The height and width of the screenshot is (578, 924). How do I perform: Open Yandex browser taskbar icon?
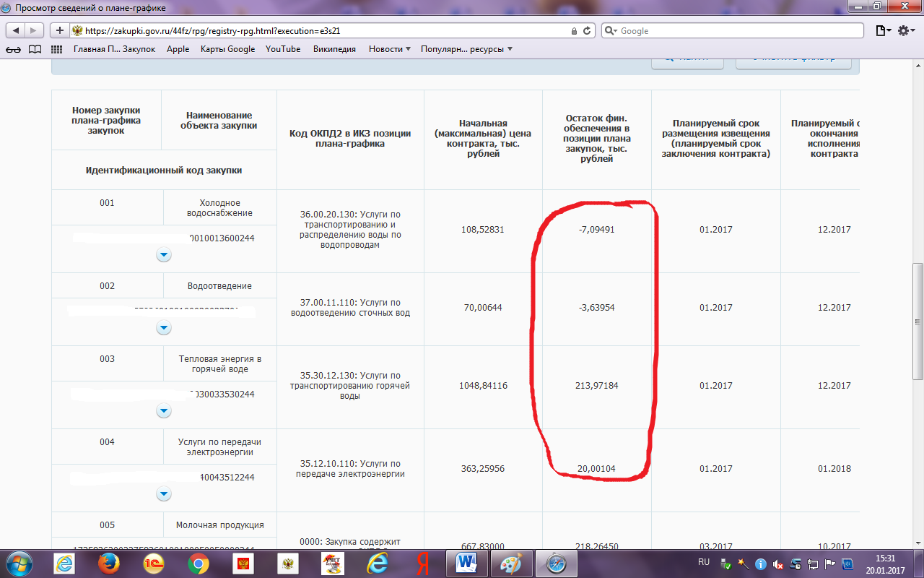(x=423, y=562)
